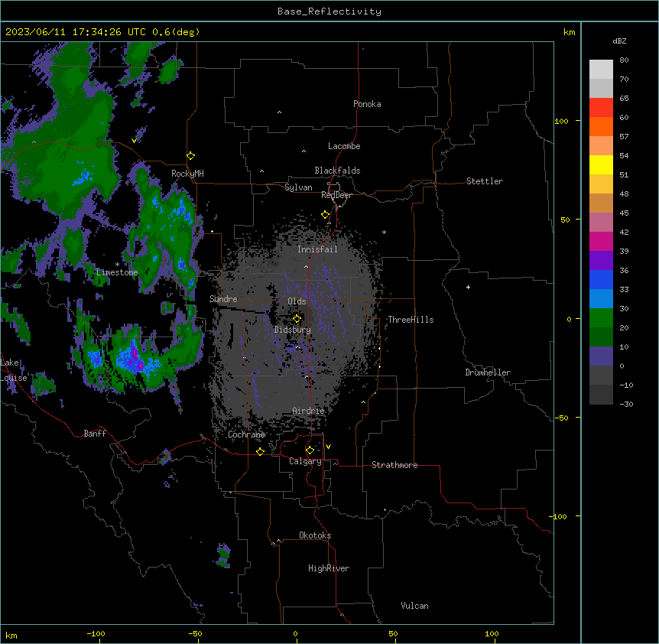
Task: Click the white plus marker north of Drumheller
Action: pos(468,287)
